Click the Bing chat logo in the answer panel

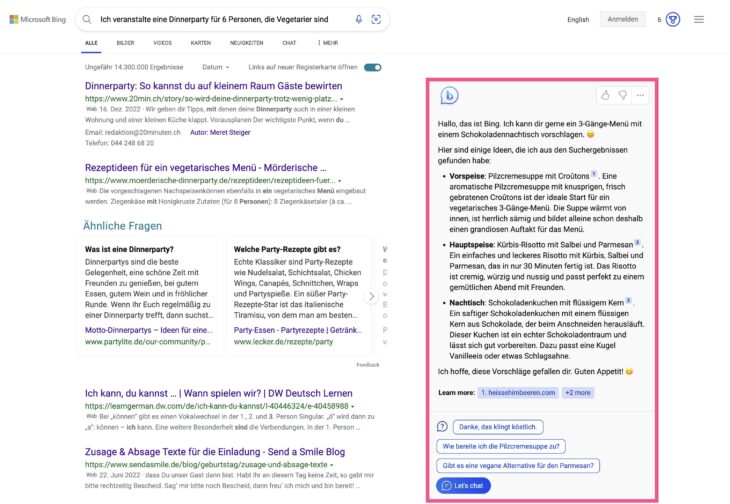tap(449, 95)
